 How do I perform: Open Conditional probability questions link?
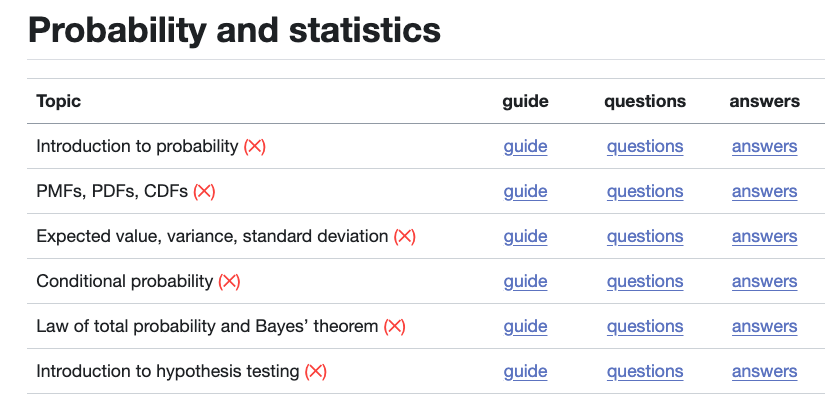(645, 281)
